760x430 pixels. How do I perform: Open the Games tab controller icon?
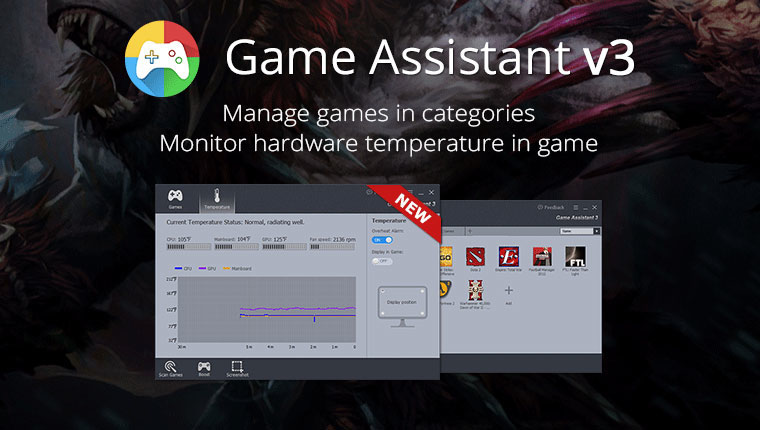click(x=175, y=196)
